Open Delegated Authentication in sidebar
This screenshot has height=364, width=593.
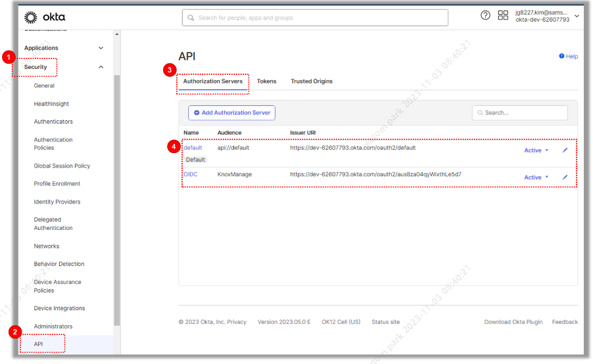(53, 224)
